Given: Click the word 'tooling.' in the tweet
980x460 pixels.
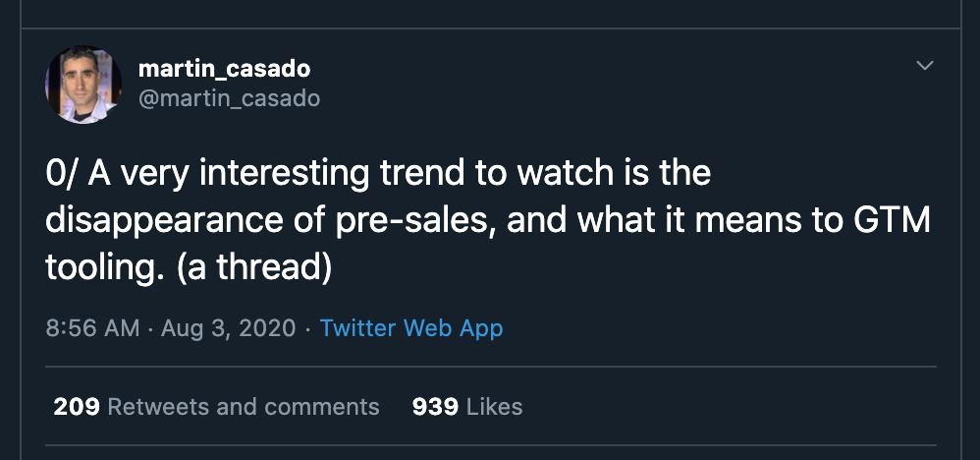Looking at the screenshot, I should tap(103, 267).
